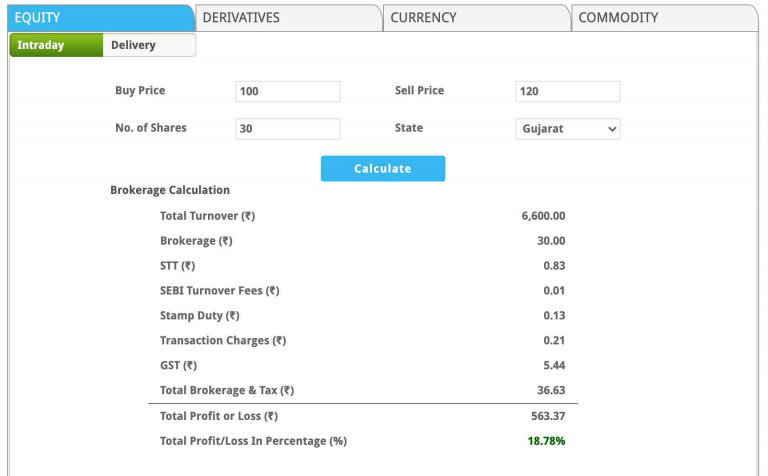The image size is (768, 476).
Task: Expand the State dropdown showing Gujarat
Action: click(568, 129)
